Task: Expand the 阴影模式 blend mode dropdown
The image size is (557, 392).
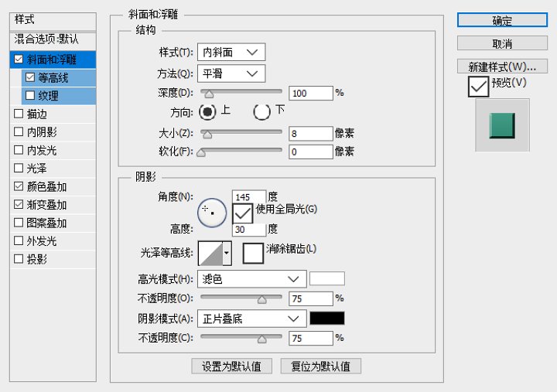Action: click(x=251, y=319)
